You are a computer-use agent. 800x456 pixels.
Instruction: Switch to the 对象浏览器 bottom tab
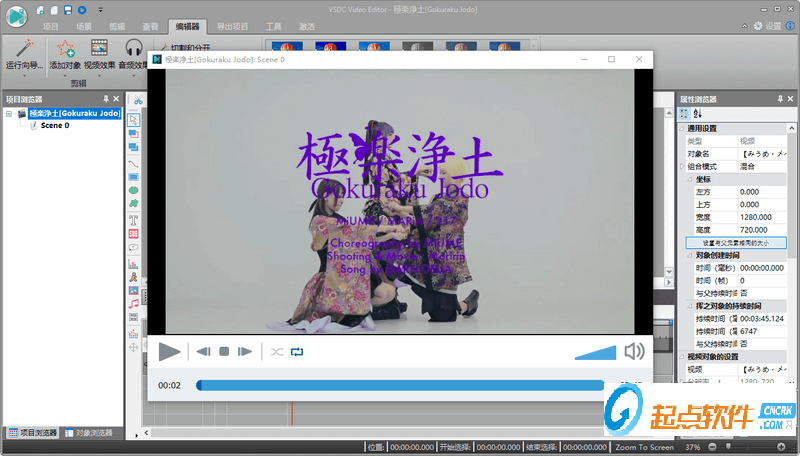[89, 433]
